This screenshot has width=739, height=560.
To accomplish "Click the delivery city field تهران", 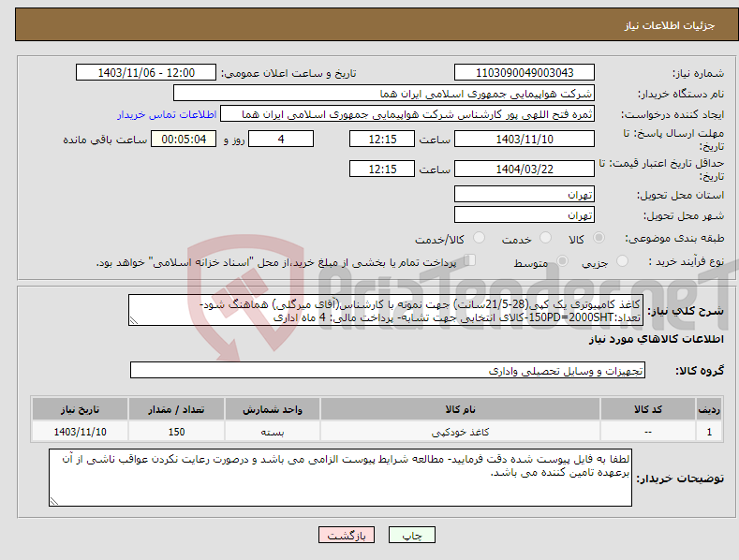I will (525, 215).
